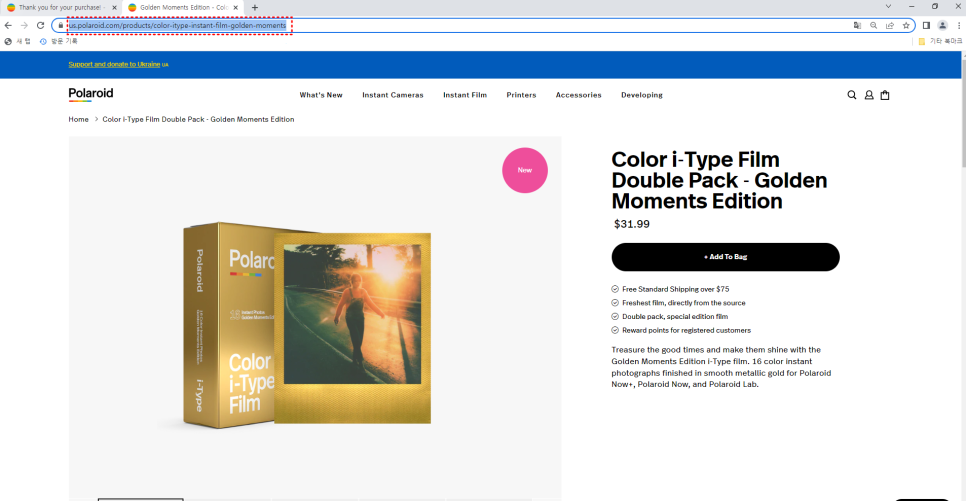
Task: Click 'Double pack, special edition film' text
Action: 675,316
